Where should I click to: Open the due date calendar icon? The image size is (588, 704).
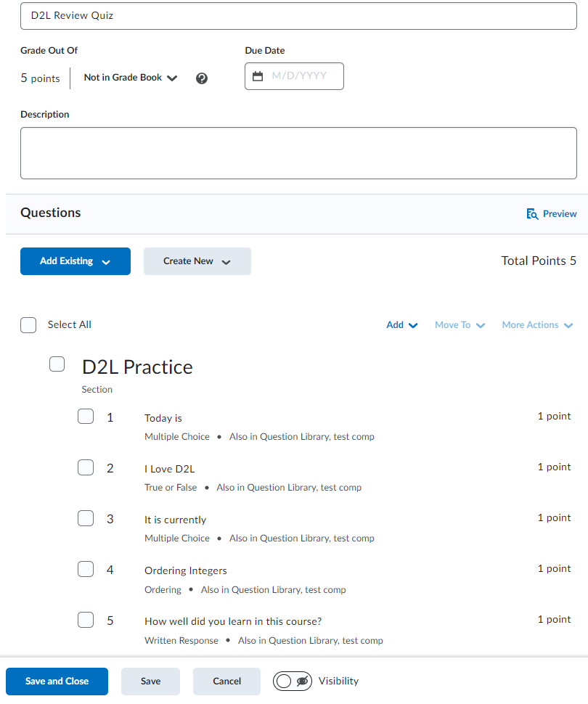pos(258,76)
